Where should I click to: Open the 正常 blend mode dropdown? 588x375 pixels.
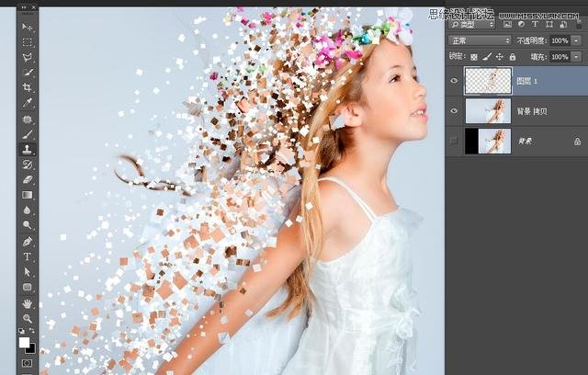click(480, 40)
